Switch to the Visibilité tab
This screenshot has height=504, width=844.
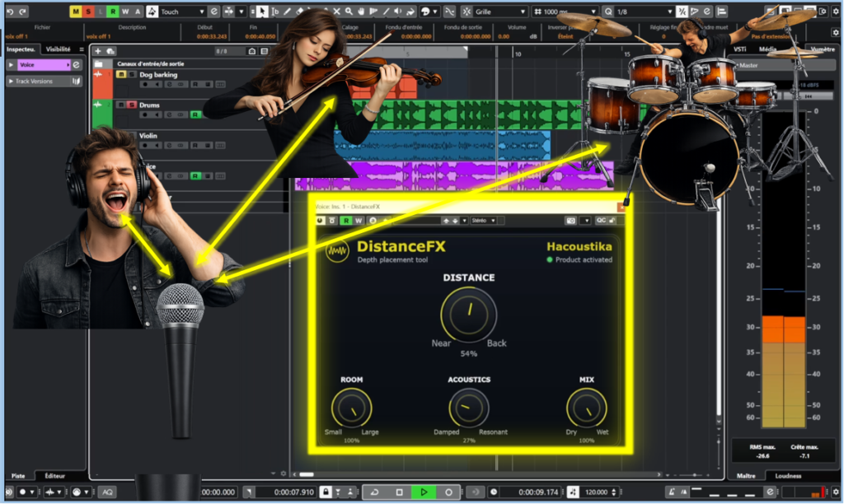point(59,49)
